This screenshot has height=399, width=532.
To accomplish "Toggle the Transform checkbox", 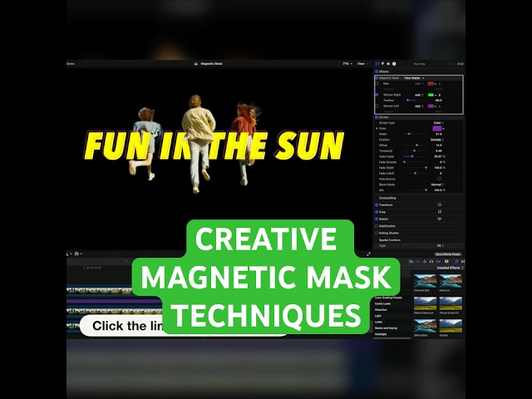I will click(377, 205).
